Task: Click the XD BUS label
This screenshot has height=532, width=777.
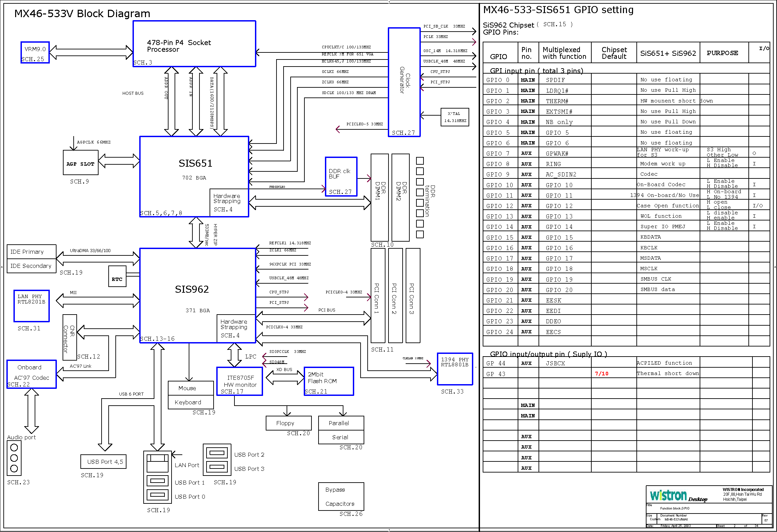Action: (x=284, y=370)
